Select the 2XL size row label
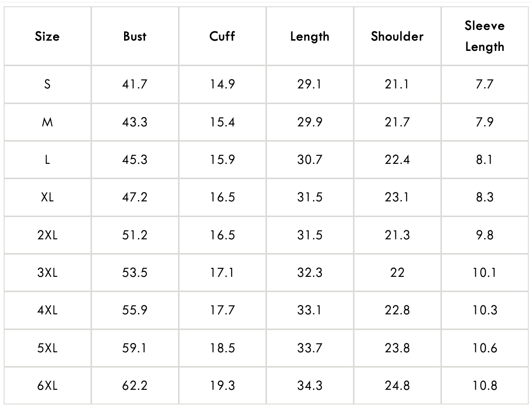The height and width of the screenshot is (409, 532). tap(47, 235)
